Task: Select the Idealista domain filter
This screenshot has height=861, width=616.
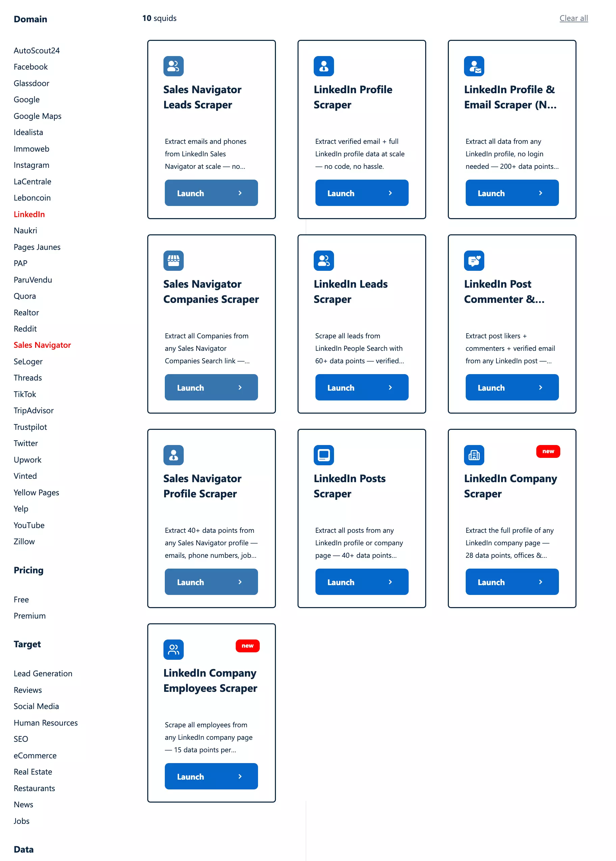Action: click(28, 132)
